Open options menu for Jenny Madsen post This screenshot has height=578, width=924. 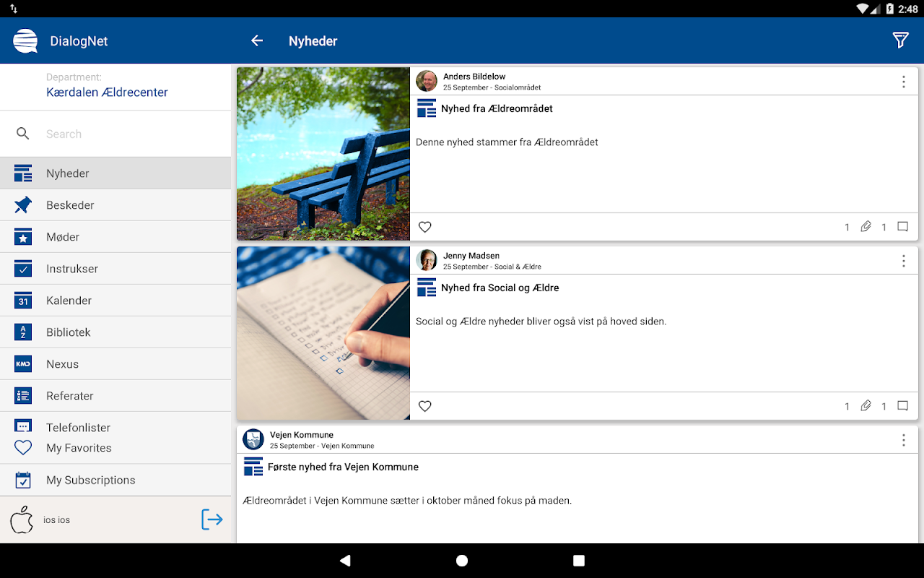tap(903, 261)
